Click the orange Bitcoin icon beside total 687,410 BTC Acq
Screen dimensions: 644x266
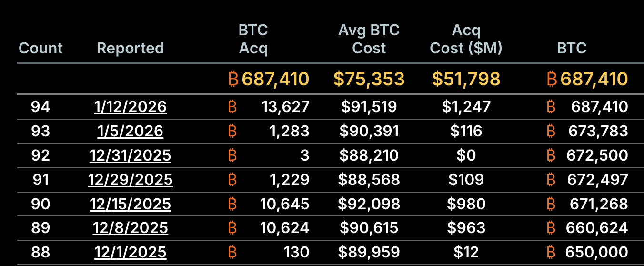coord(233,79)
